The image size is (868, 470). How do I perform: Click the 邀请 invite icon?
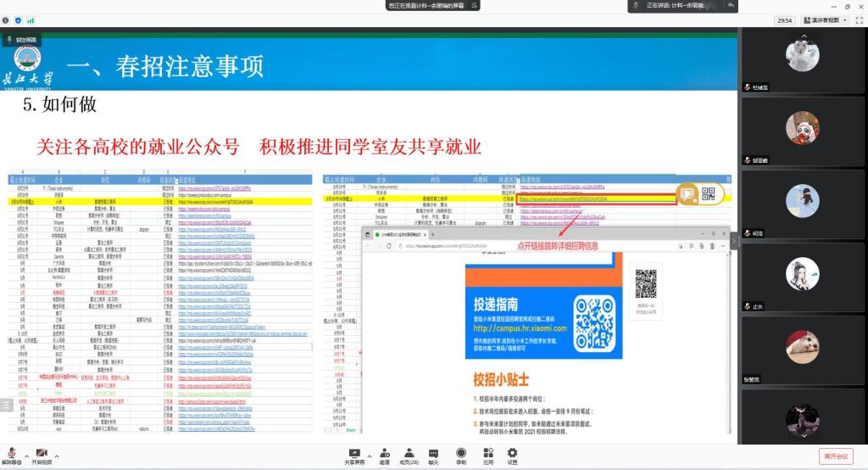point(385,453)
